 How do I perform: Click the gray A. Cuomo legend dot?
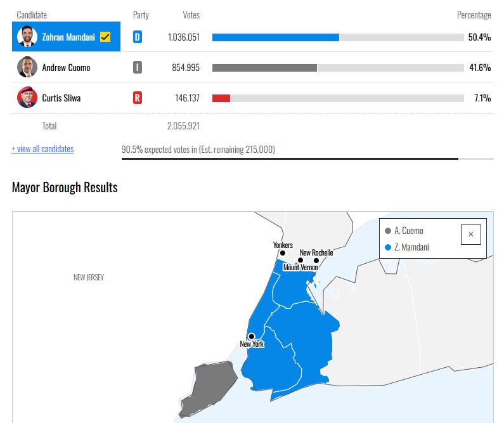point(388,231)
